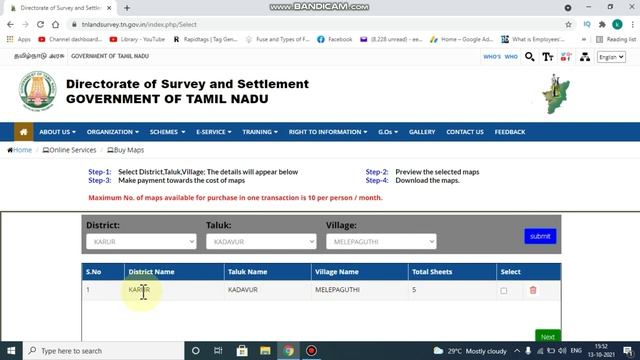Open the CONTACT US page
Viewport: 640px width, 360px height.
464,132
